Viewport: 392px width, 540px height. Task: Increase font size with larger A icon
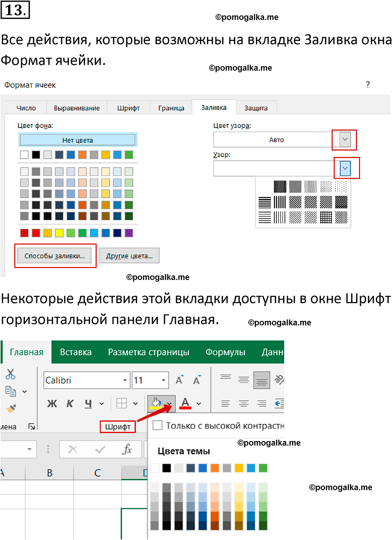[179, 380]
